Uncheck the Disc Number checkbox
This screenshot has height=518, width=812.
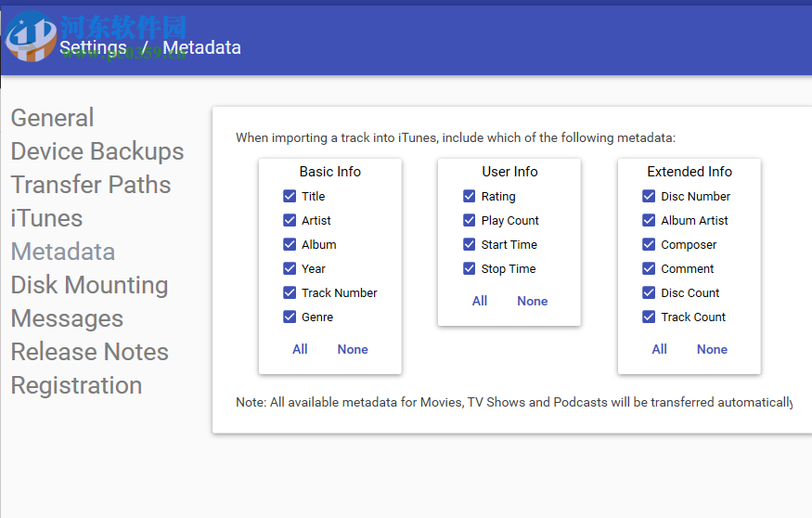tap(649, 197)
